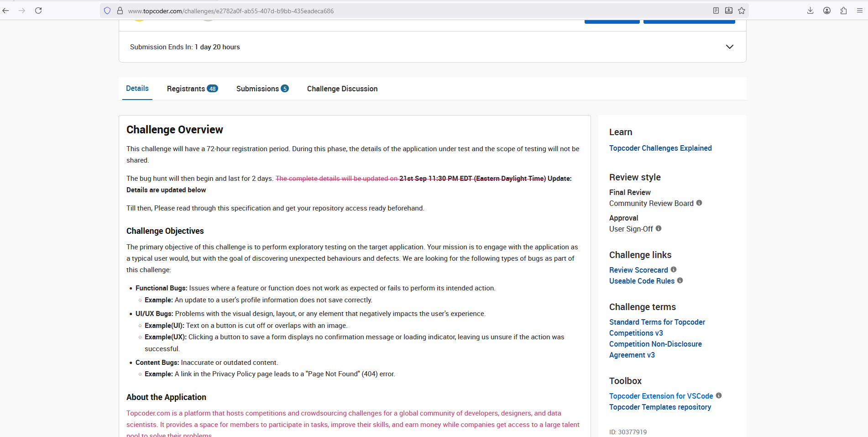Switch to the Registrants tab

[192, 89]
